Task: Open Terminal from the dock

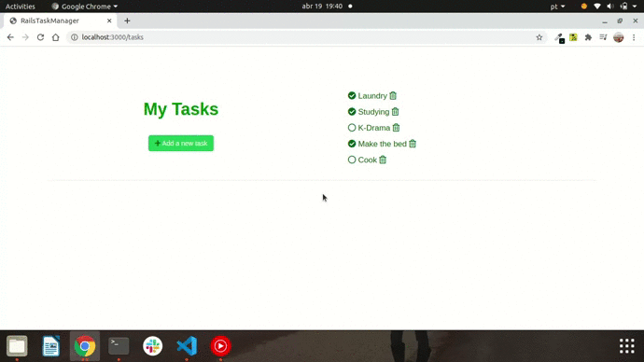Action: 119,346
